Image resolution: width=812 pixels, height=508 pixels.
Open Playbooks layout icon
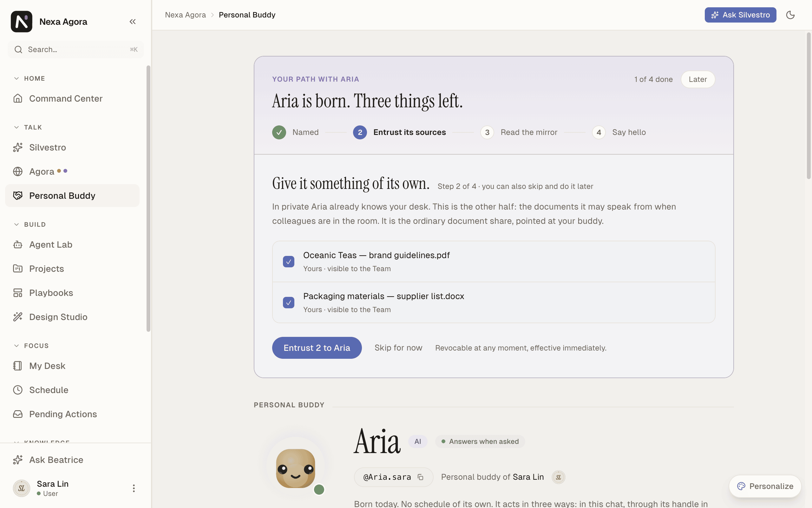point(18,293)
